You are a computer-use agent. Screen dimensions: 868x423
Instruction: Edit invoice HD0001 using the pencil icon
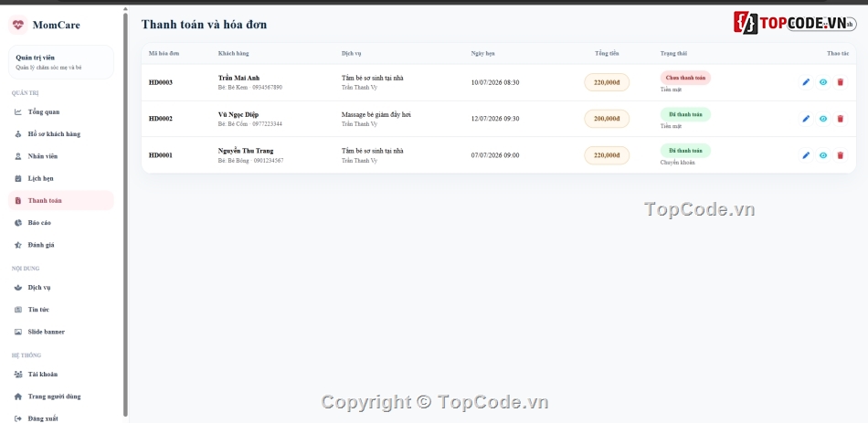pyautogui.click(x=806, y=155)
